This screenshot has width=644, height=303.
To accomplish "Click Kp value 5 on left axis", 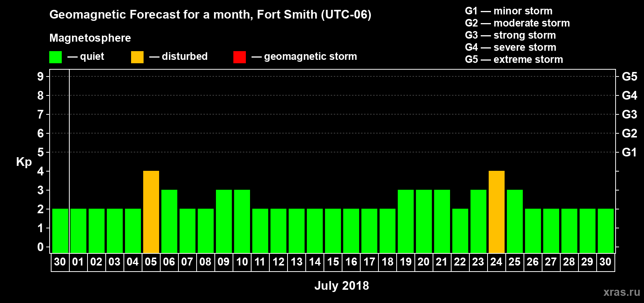I will (x=41, y=152).
